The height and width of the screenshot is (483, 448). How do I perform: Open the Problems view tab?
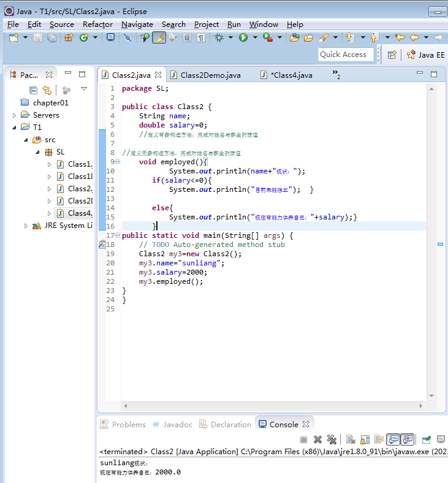click(x=129, y=424)
